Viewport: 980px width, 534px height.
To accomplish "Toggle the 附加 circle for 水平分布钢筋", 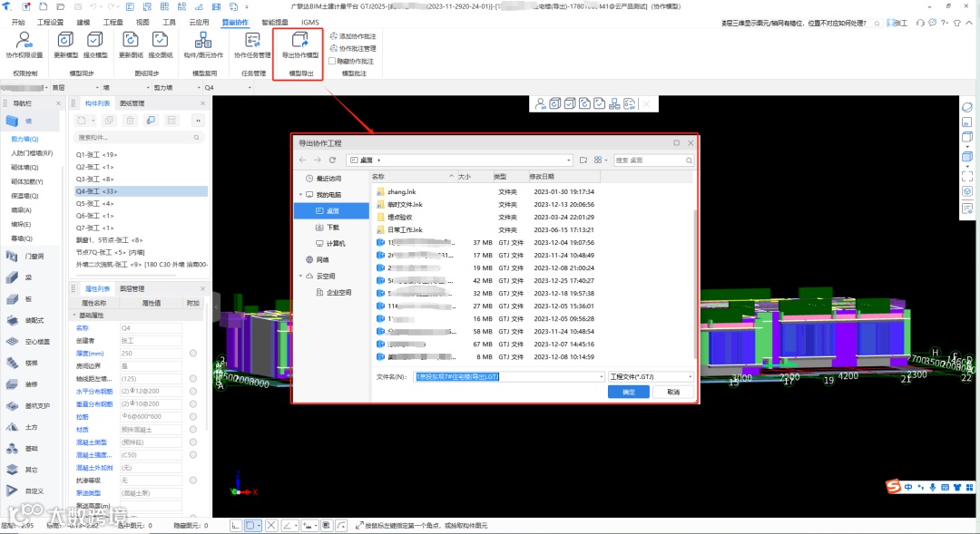I will 193,392.
